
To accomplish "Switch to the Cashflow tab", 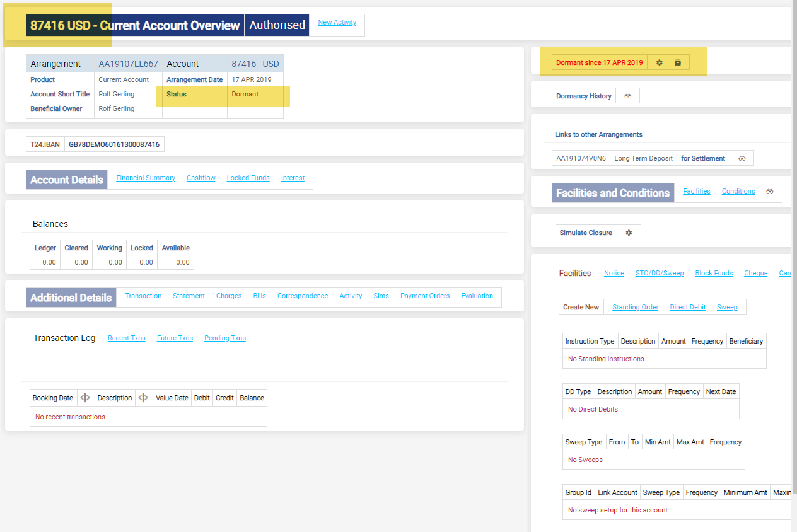I will point(201,178).
